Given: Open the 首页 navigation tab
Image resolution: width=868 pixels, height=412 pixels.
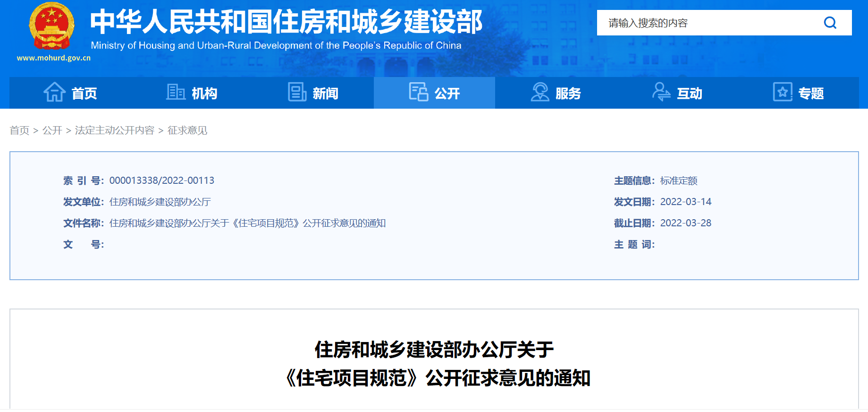Looking at the screenshot, I should pos(70,93).
